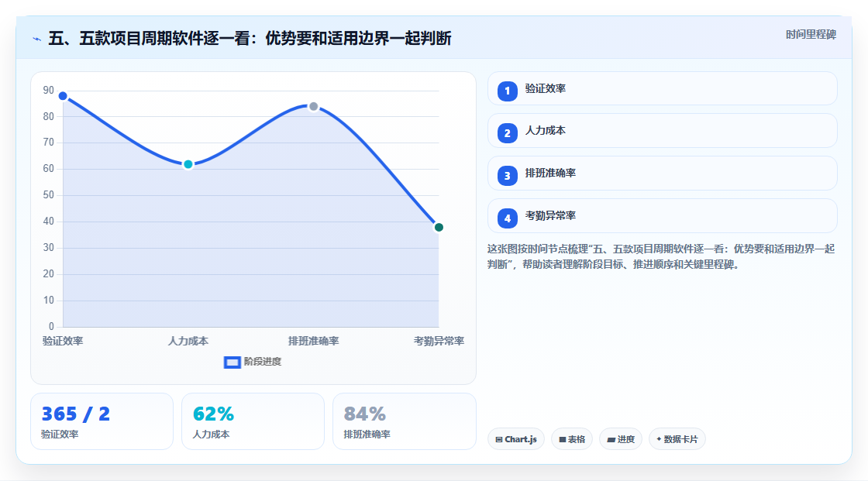
Task: Click the 时间里程碑 label
Action: click(x=811, y=34)
